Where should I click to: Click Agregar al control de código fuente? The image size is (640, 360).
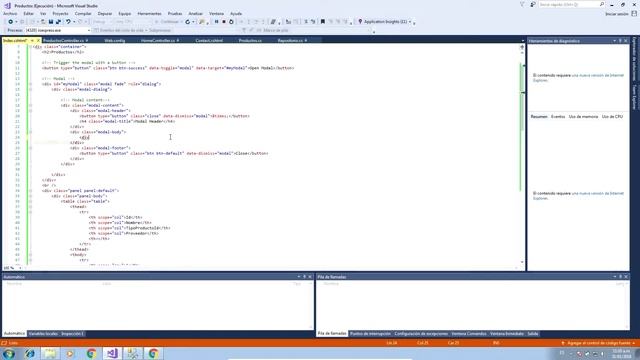pyautogui.click(x=599, y=343)
